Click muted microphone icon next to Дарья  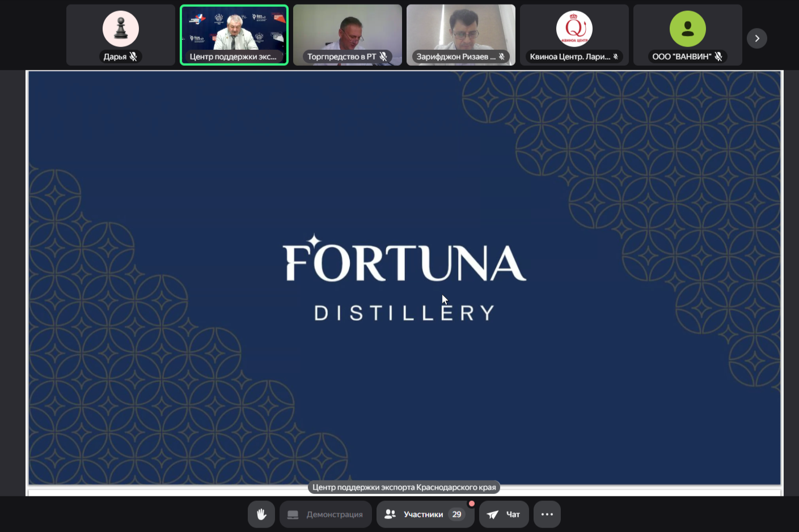(x=134, y=57)
